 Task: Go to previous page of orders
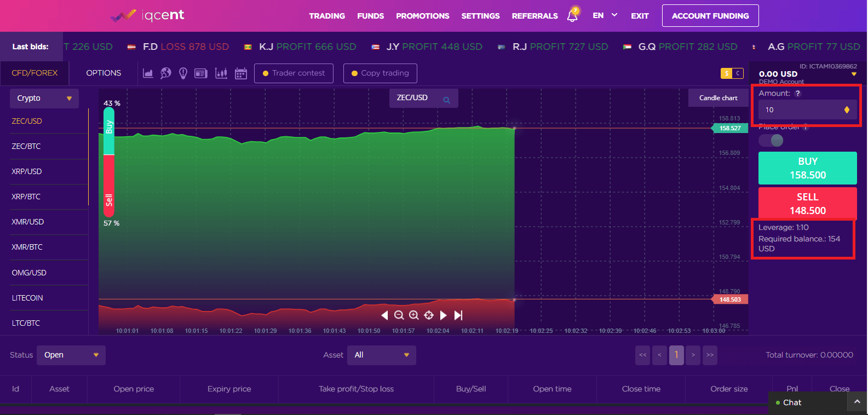659,355
